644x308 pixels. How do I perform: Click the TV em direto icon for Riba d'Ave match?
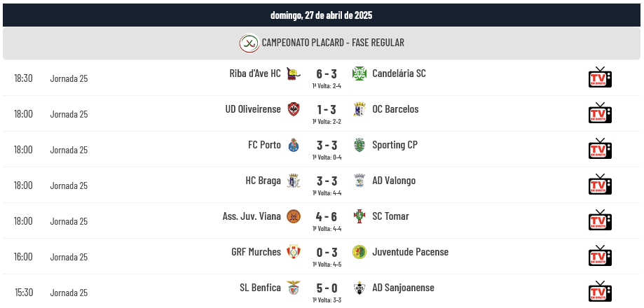[x=600, y=77]
